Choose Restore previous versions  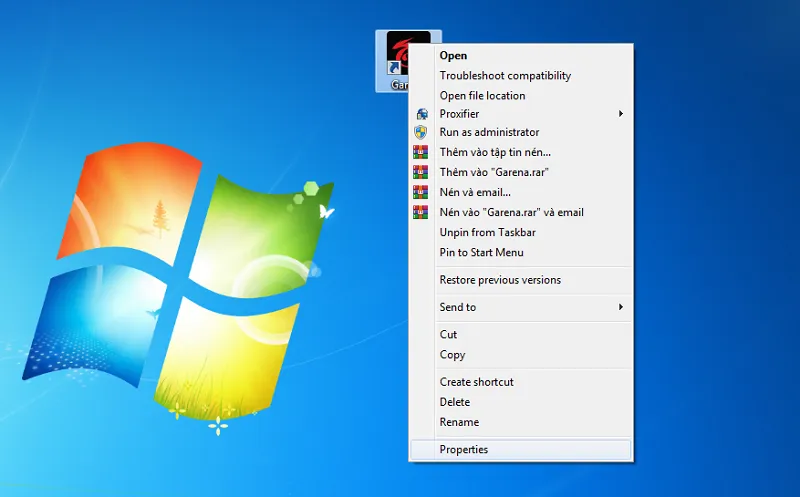click(500, 280)
